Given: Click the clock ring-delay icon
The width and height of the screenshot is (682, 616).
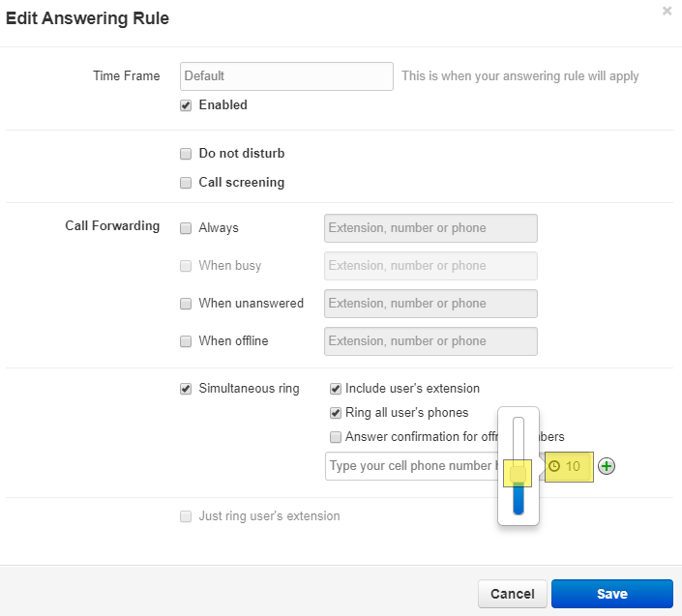Looking at the screenshot, I should [x=554, y=466].
